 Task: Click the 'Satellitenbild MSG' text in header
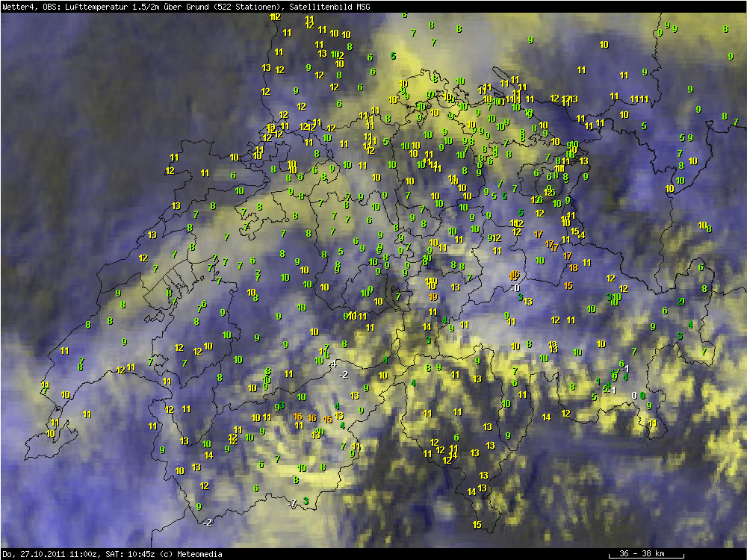[329, 7]
